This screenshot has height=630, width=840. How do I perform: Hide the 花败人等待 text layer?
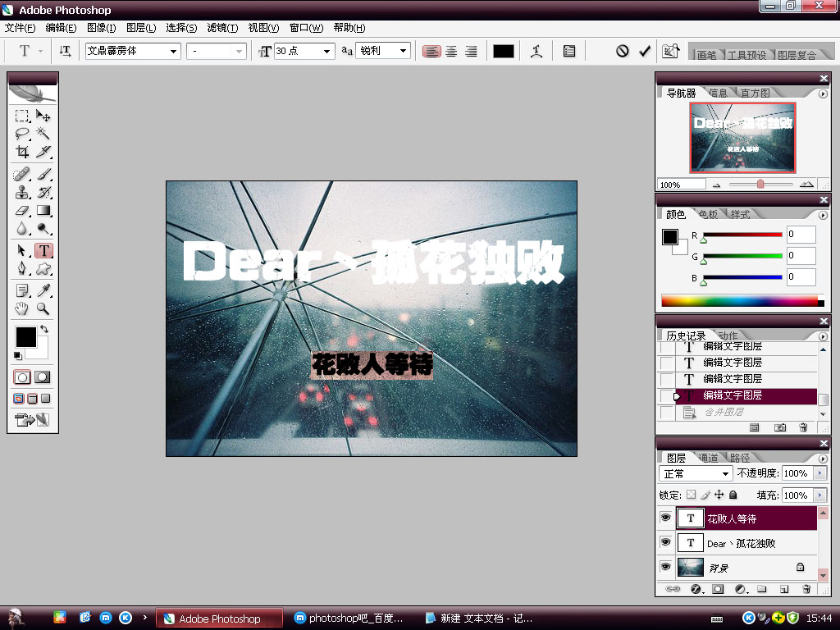click(665, 518)
